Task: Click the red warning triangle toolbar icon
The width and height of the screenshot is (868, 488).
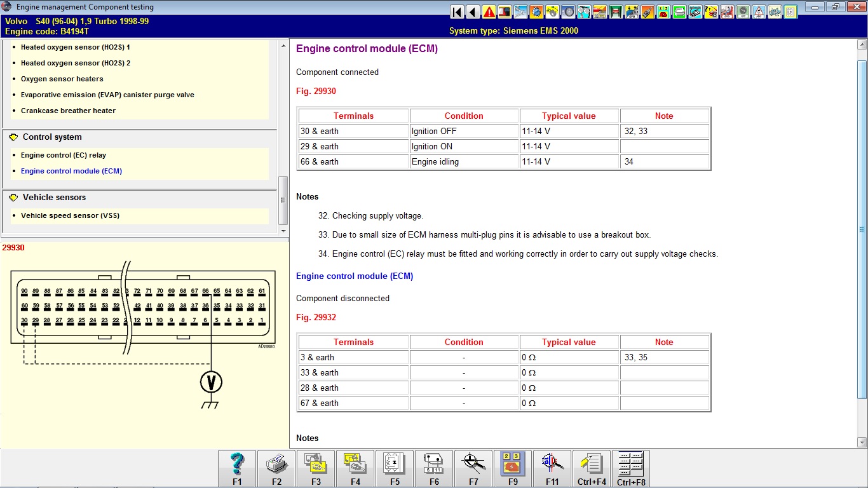Action: 489,11
